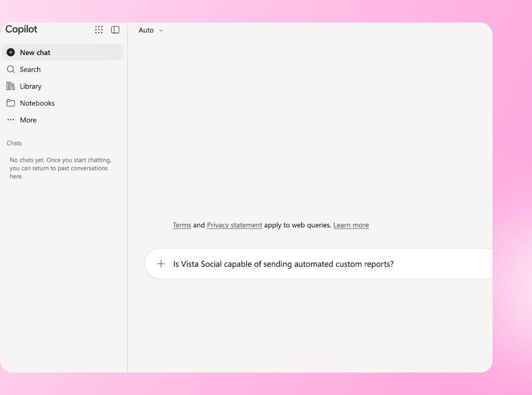
Task: Click the Notebooks folder icon
Action: pyautogui.click(x=11, y=103)
